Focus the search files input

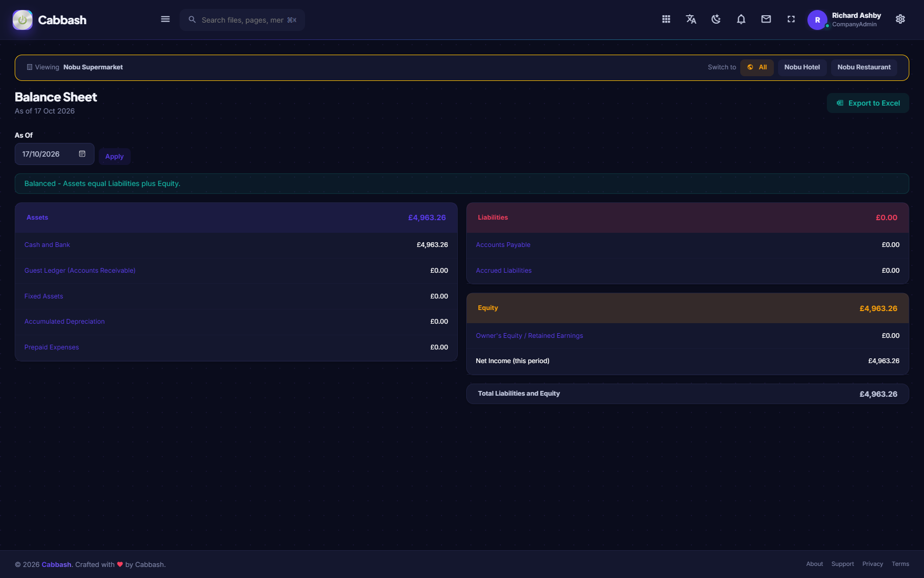(243, 20)
